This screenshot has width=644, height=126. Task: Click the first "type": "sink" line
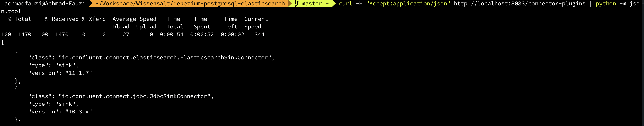[x=53, y=65]
